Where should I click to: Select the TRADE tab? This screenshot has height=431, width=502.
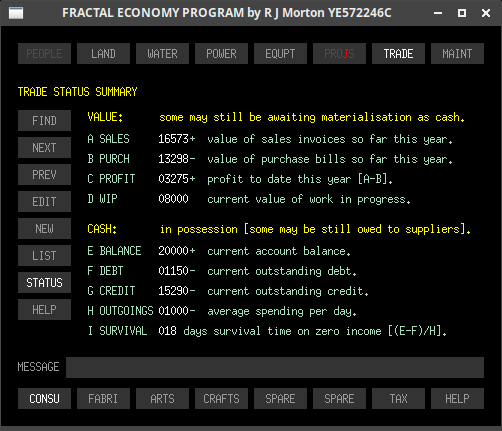tap(398, 54)
